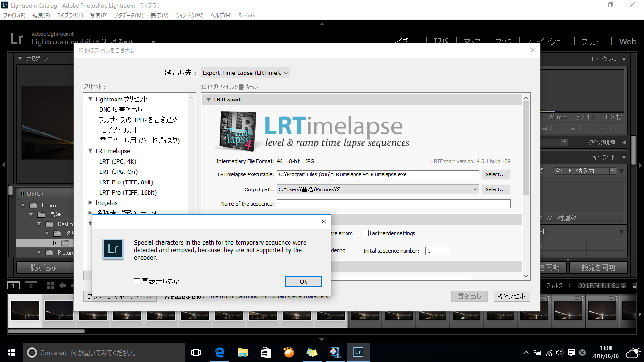Tick the 再表示しない checkbox
The image size is (644, 362).
137,281
